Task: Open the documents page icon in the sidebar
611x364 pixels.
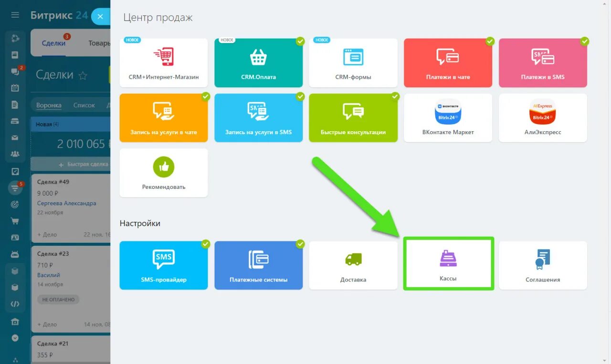Action: pyautogui.click(x=15, y=104)
